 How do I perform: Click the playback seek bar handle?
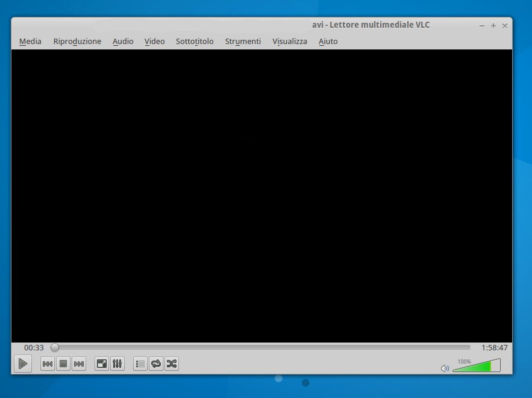click(55, 347)
